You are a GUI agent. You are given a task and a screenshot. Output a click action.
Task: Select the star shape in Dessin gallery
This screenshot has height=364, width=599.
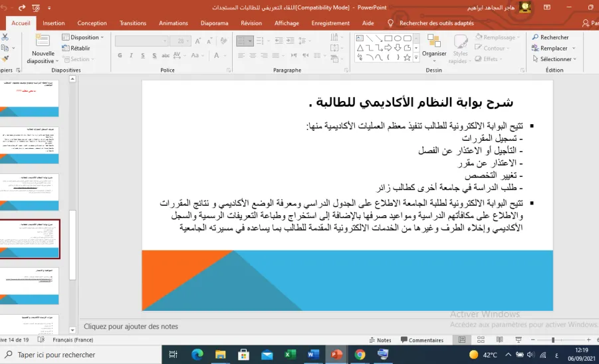pyautogui.click(x=407, y=58)
